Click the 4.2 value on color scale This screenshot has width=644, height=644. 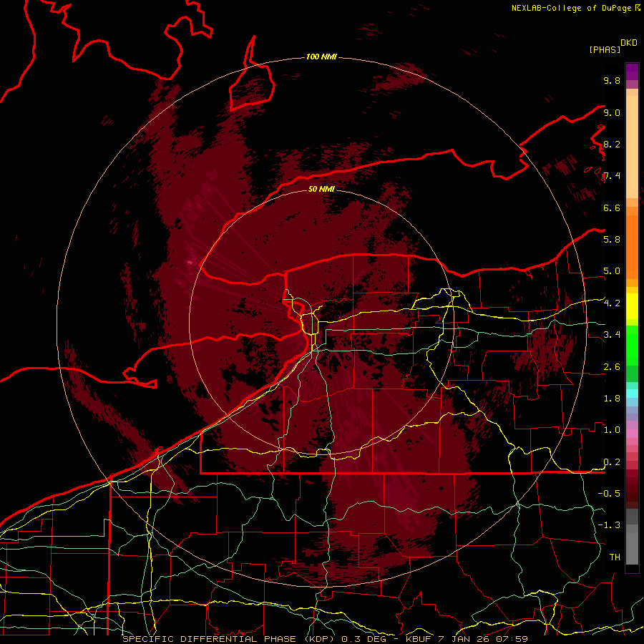tap(612, 303)
